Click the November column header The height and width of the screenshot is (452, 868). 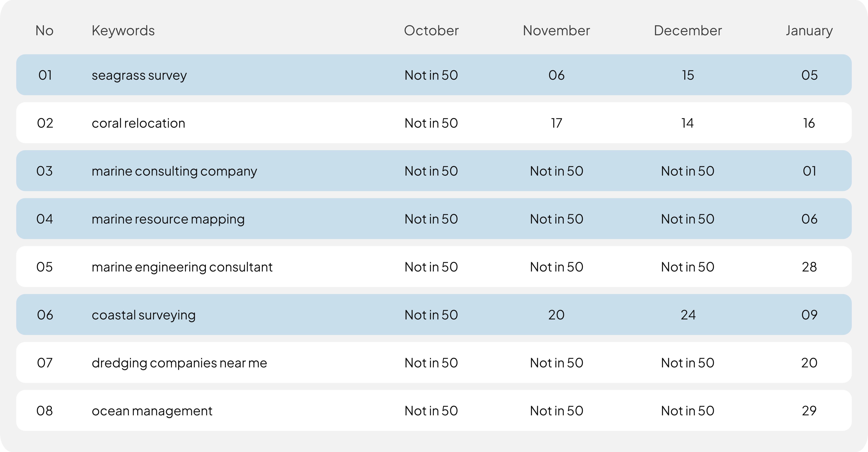[556, 31]
